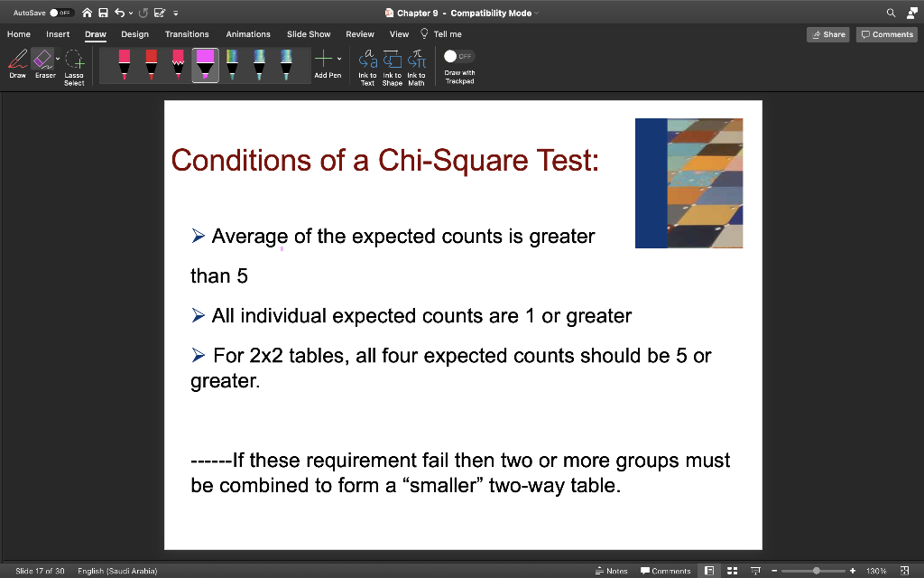The height and width of the screenshot is (578, 924).
Task: Open the Transitions tab
Action: (187, 34)
